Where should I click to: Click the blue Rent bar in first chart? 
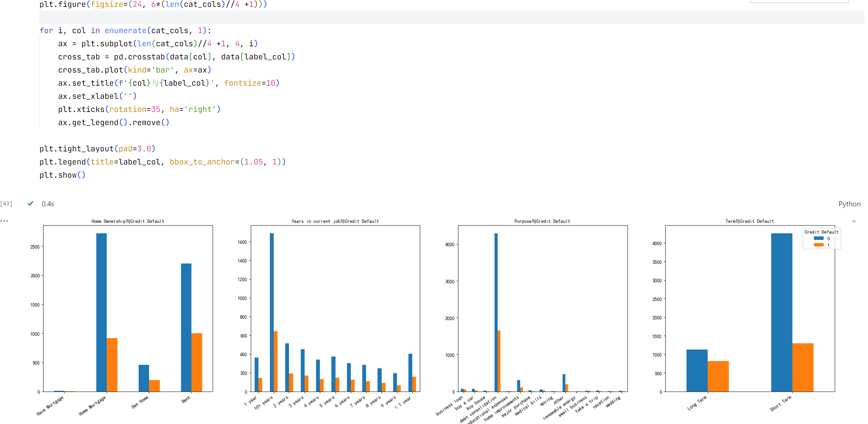point(186,327)
